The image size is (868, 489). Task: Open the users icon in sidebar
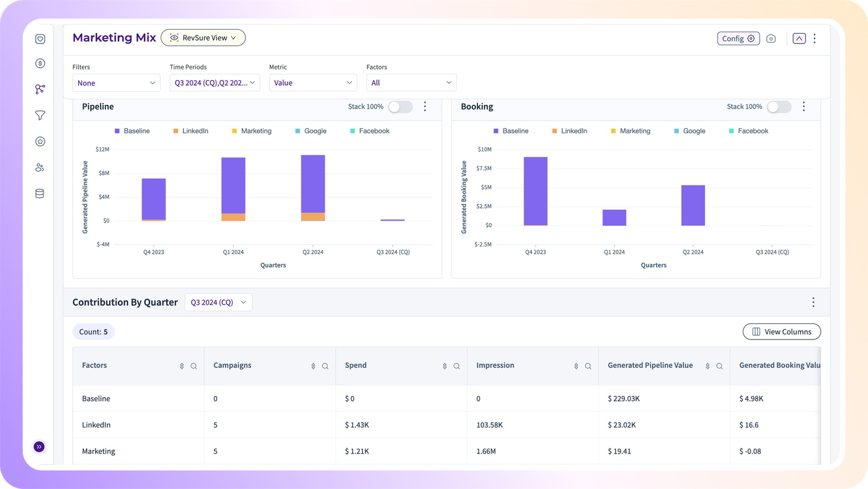tap(40, 168)
